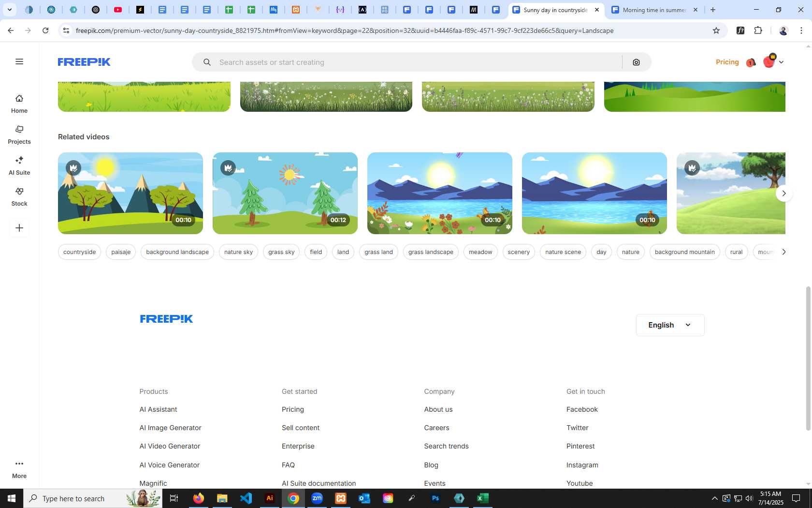The image size is (812, 508).
Task: Open the Pinterest footer link
Action: [x=580, y=446]
